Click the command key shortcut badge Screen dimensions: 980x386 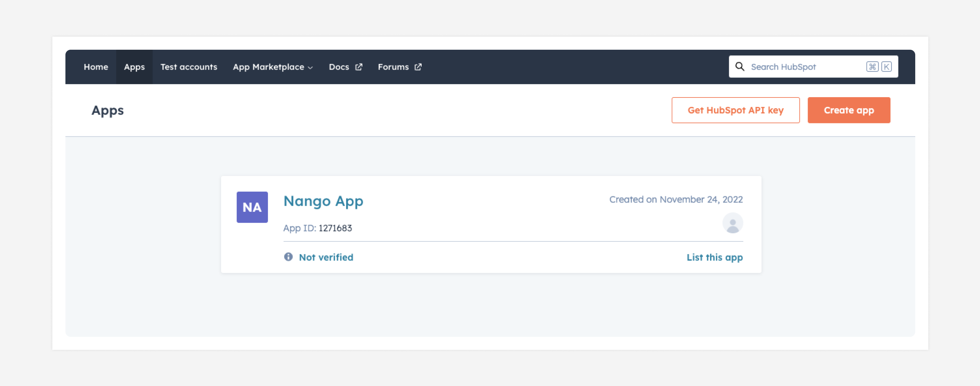(872, 66)
